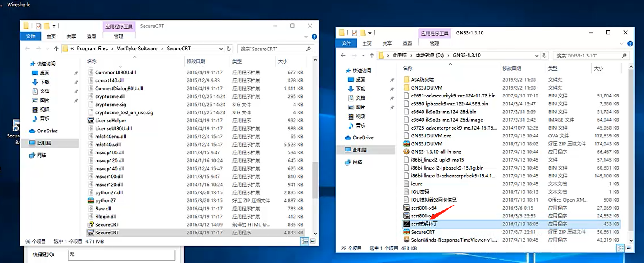Viewport: 644px width, 263px height.
Task: Sort by 修改日期 column in GNS3-1.3.10 window
Action: [x=512, y=68]
